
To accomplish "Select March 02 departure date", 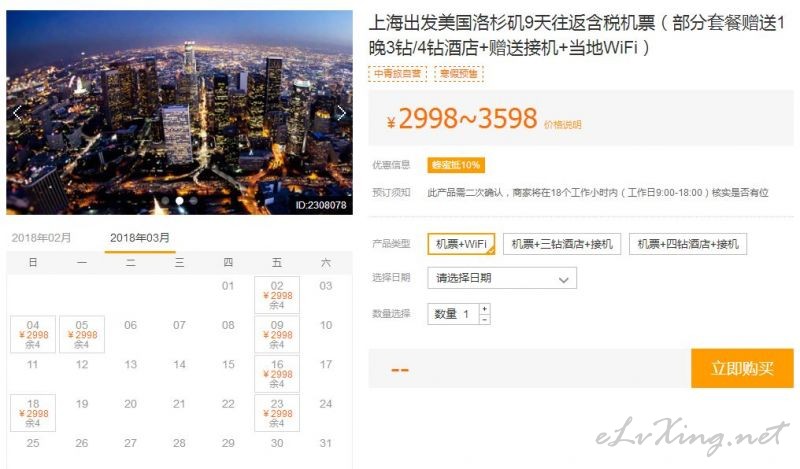I will 277,295.
